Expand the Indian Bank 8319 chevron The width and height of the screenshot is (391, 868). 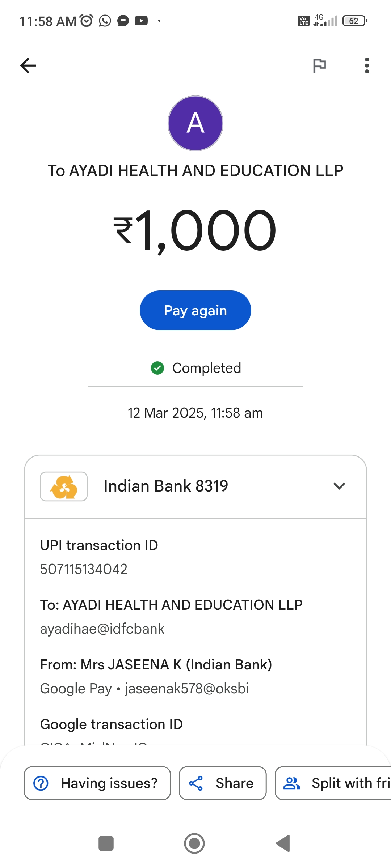[x=339, y=486]
